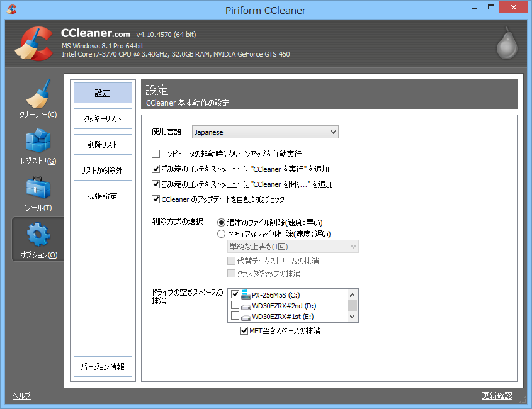Image resolution: width=532 pixels, height=409 pixels.
Task: Click the クラスタギャップの抹消 checkbox
Action: (232, 273)
